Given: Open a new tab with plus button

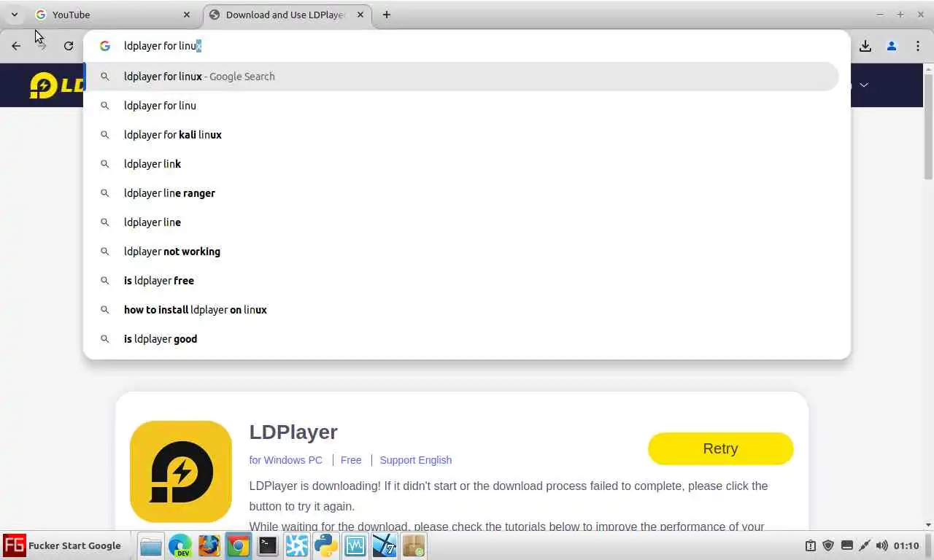Looking at the screenshot, I should tap(387, 15).
